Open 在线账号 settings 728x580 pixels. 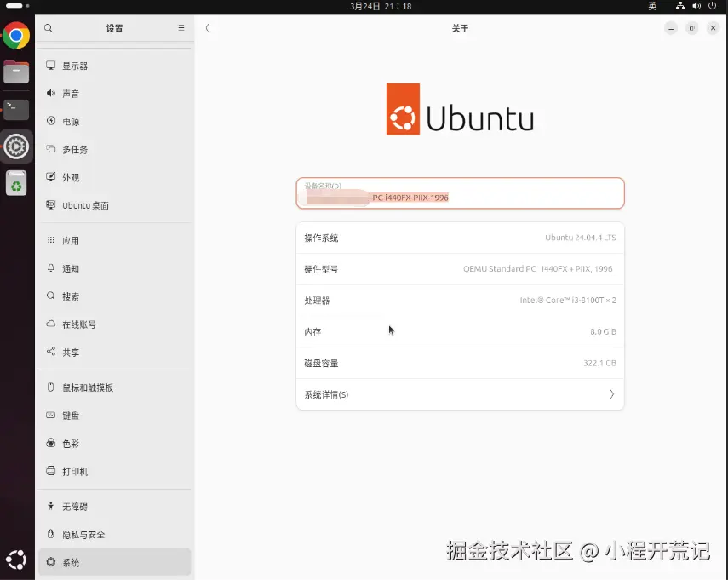pos(115,324)
